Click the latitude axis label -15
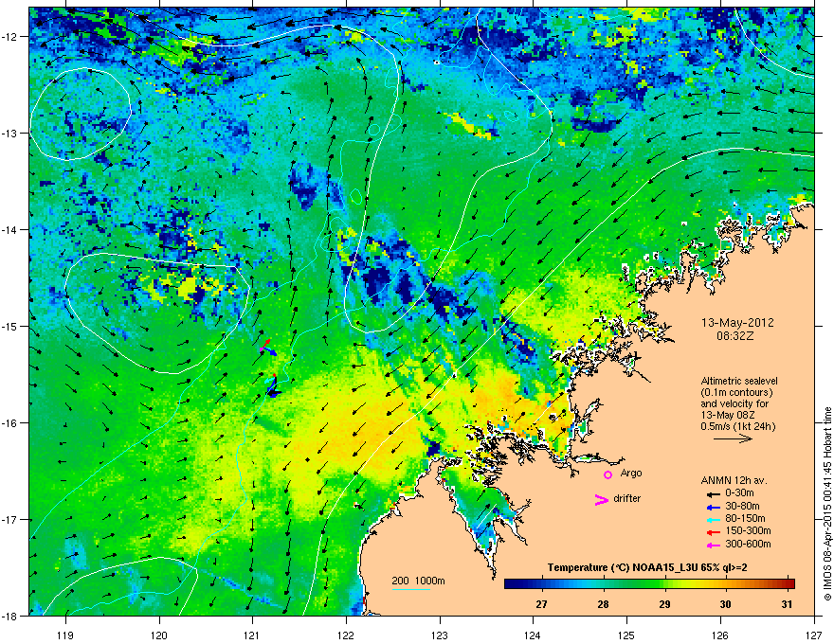834x644 pixels. click(9, 326)
